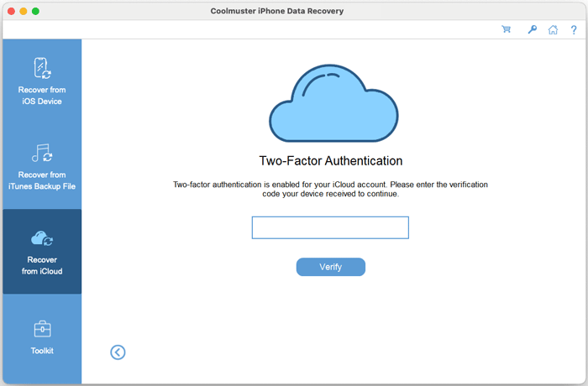Click the two-factor instruction paragraph

[330, 189]
